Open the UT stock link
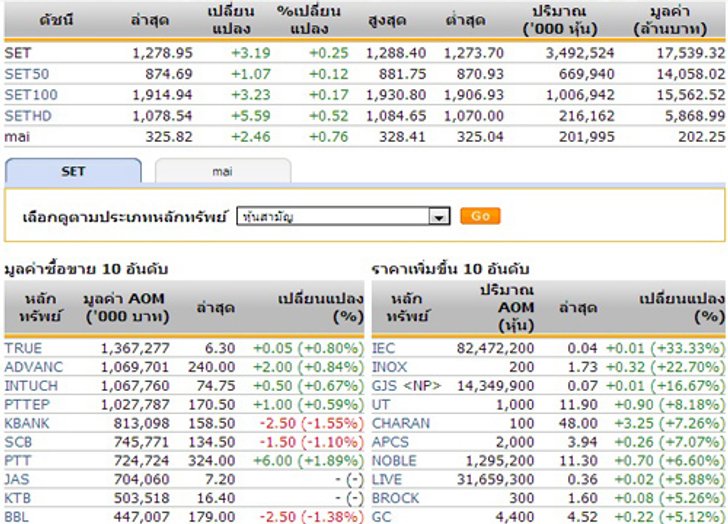 pos(381,404)
